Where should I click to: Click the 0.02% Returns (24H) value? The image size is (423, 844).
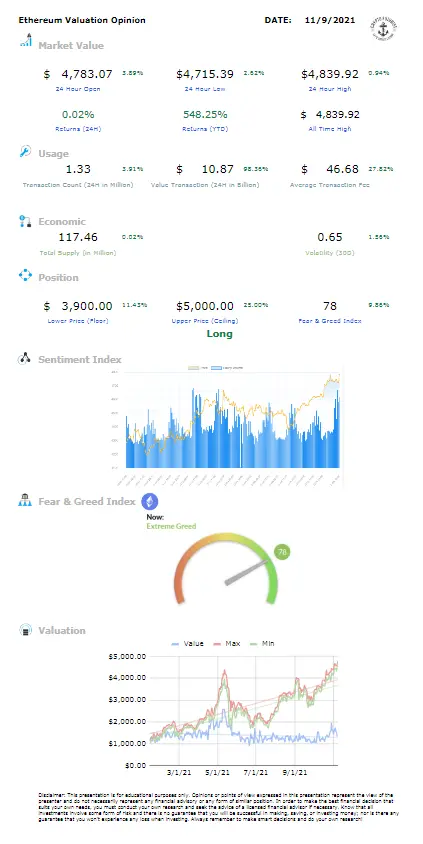pyautogui.click(x=78, y=115)
